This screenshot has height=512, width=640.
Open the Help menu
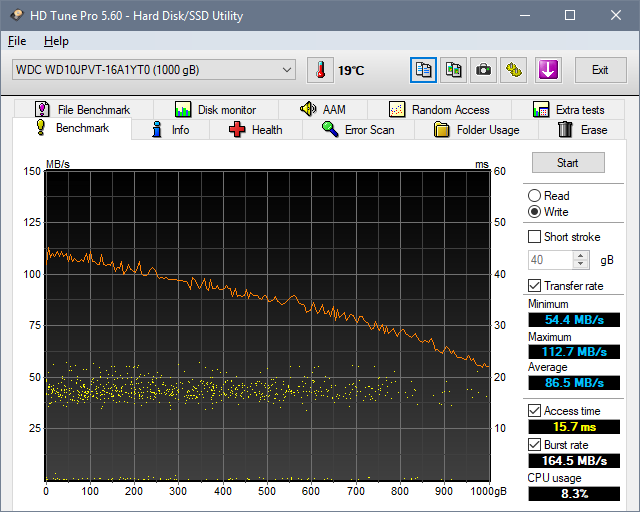(56, 41)
